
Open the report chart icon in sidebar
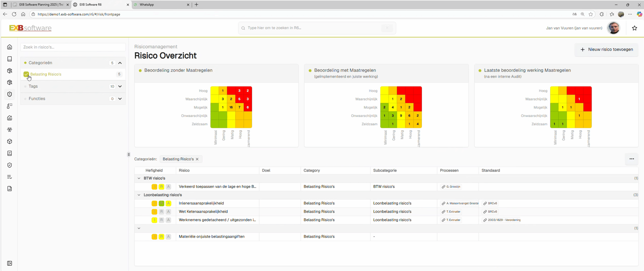click(x=10, y=189)
